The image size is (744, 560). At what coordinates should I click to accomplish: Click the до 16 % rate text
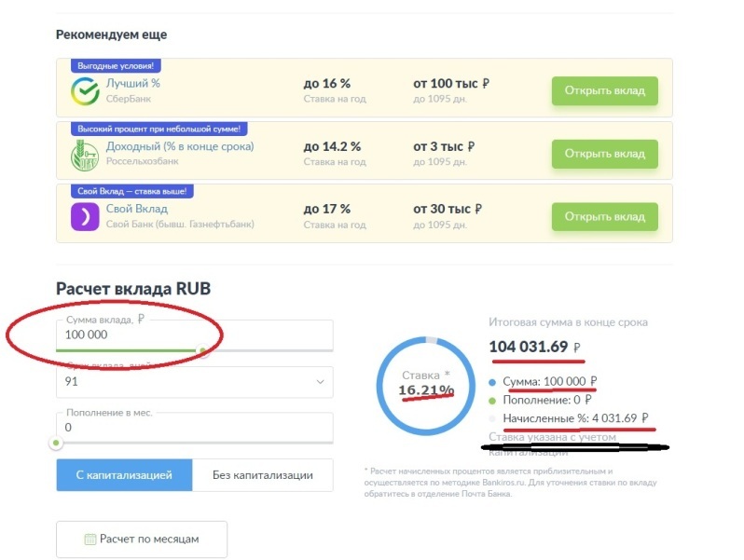pos(327,84)
